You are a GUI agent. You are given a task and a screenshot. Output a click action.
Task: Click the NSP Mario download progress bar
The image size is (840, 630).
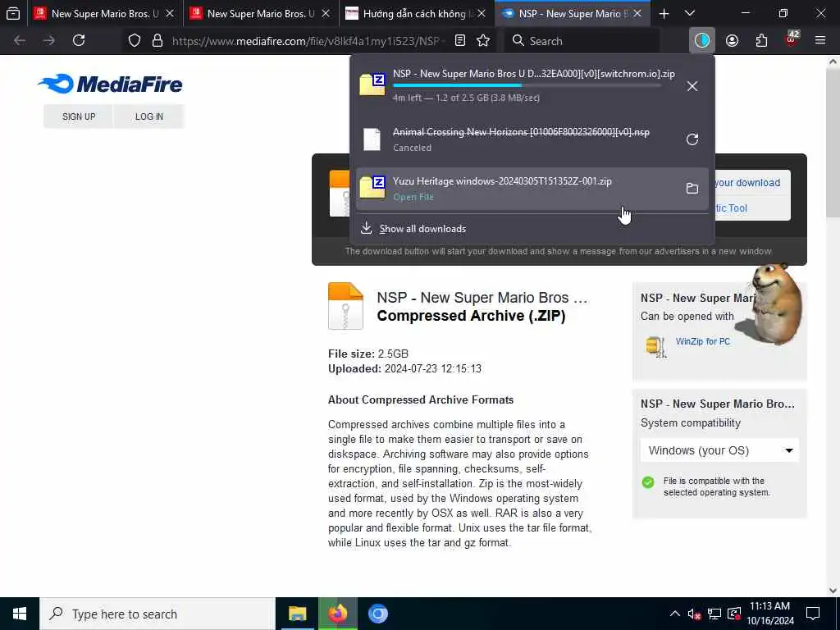(x=527, y=85)
